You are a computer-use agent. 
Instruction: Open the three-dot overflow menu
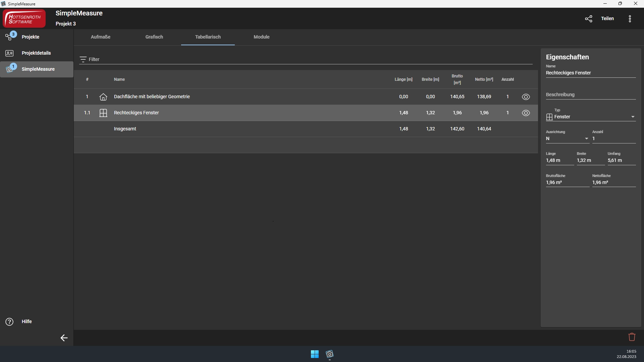[630, 19]
